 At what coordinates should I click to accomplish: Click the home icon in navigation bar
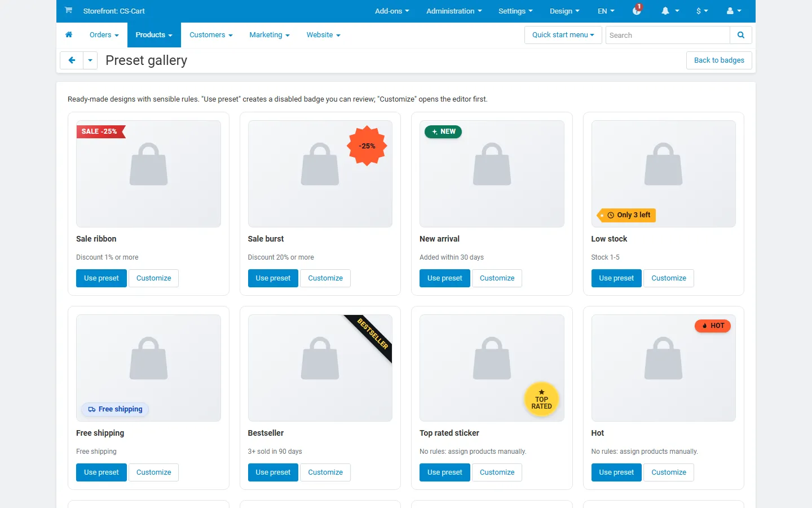pyautogui.click(x=69, y=35)
